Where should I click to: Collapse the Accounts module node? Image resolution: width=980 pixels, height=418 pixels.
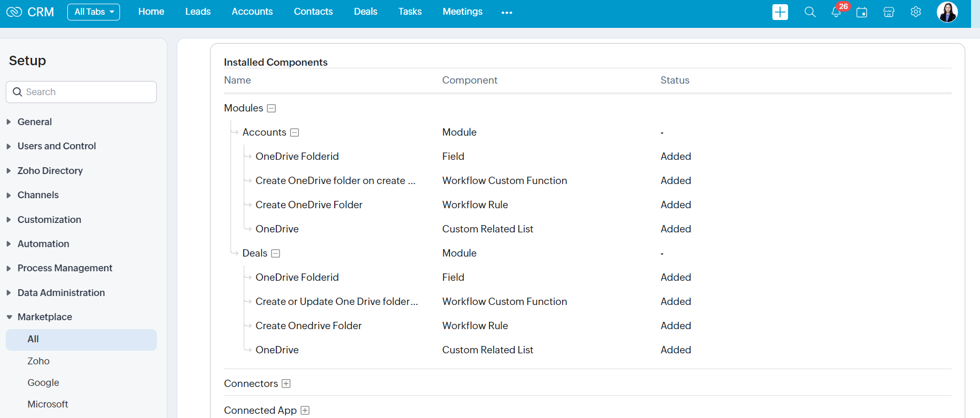tap(295, 132)
